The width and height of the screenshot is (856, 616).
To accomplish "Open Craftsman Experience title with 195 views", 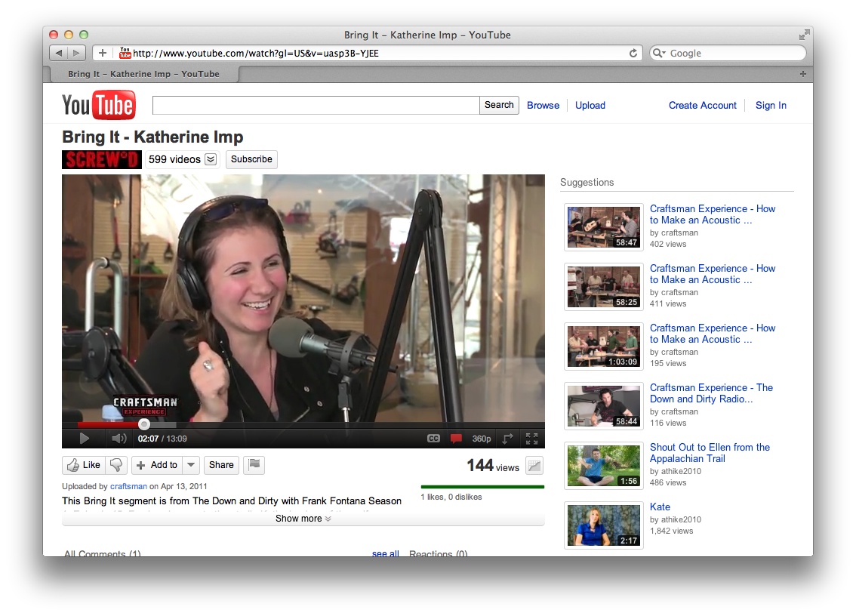I will [713, 334].
